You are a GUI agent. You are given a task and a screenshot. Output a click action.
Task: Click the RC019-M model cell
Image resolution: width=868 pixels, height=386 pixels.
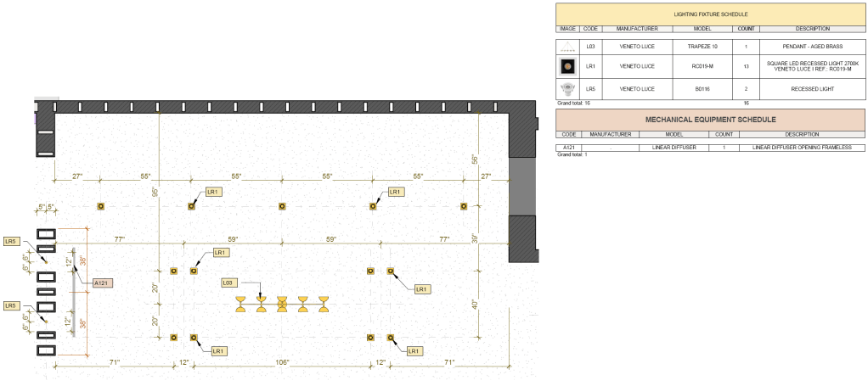(x=695, y=65)
